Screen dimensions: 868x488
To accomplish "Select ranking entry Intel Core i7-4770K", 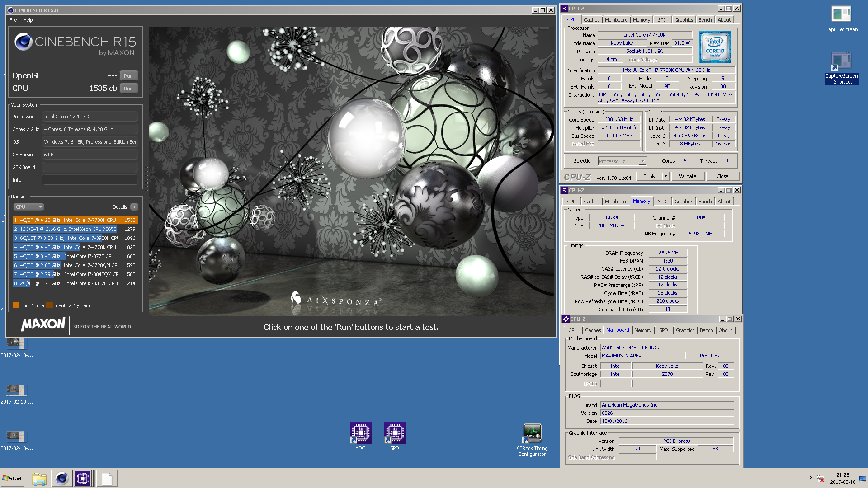I will (75, 247).
